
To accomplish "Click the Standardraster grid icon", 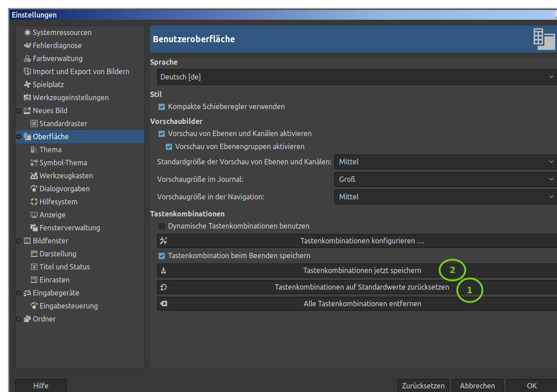I will click(34, 124).
